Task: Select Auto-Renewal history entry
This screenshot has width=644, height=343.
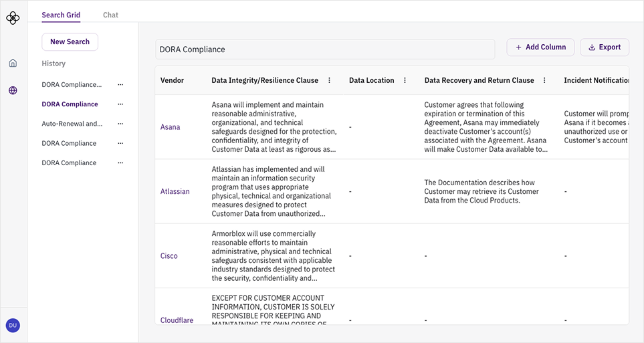Action: (72, 124)
